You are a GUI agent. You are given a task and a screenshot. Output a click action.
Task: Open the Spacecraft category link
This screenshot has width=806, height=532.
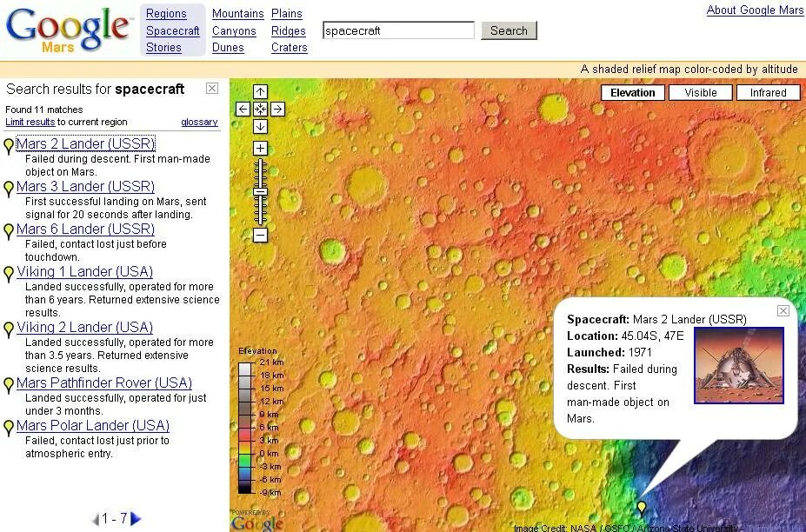pos(173,30)
